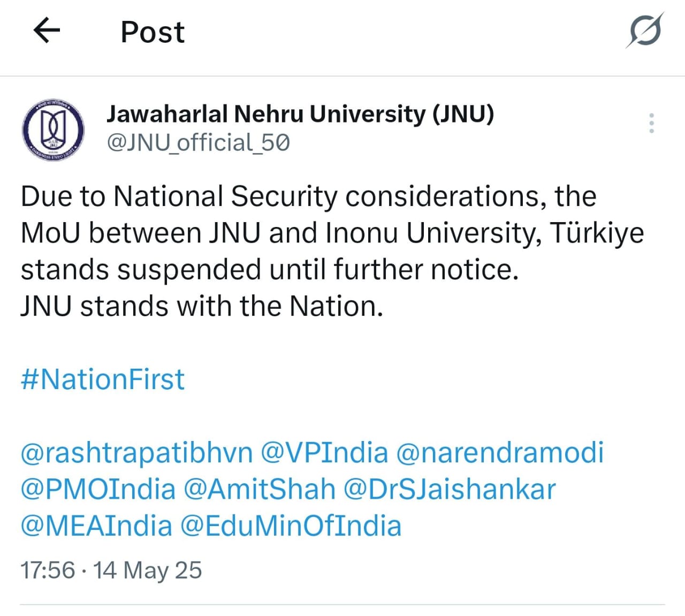The height and width of the screenshot is (616, 685).
Task: Open the @DrSJaishankar mention
Action: pyautogui.click(x=452, y=489)
